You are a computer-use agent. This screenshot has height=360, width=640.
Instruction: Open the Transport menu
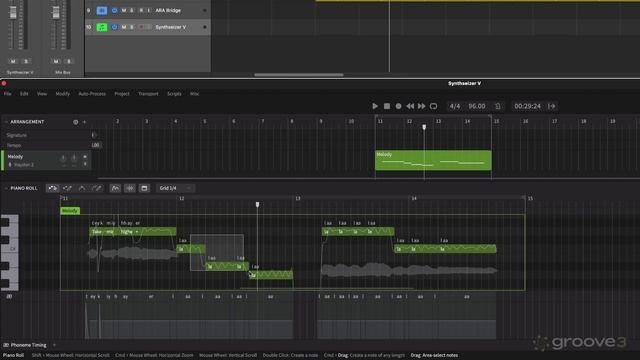148,94
